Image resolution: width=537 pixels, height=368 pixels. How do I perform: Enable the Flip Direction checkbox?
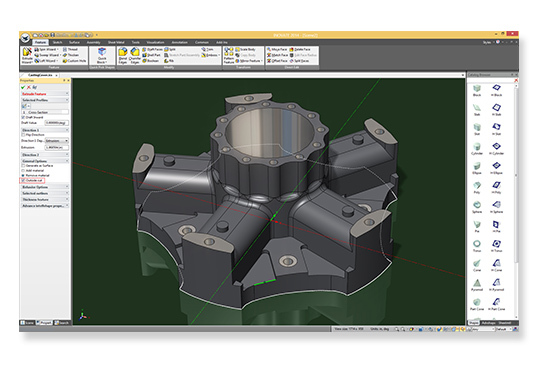click(x=23, y=135)
